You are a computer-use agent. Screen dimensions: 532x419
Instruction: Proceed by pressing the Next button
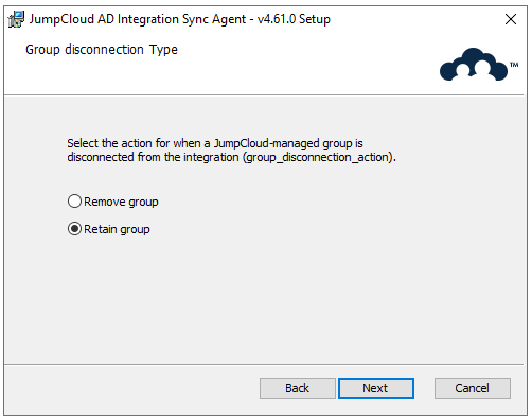pyautogui.click(x=376, y=388)
